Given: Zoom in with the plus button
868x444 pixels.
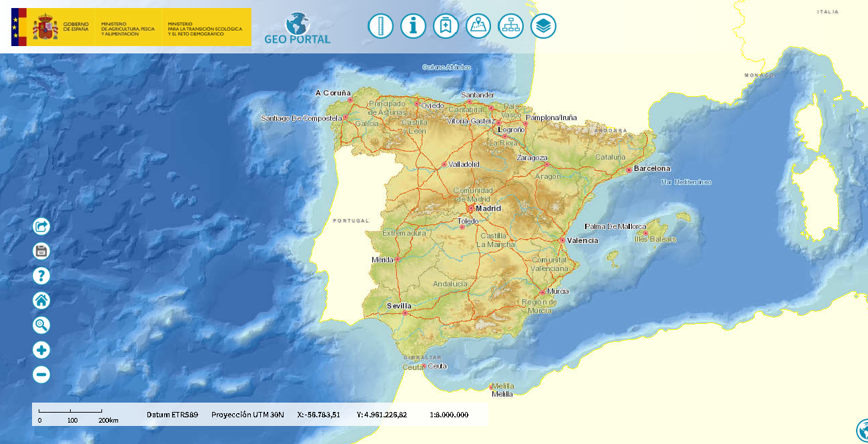Looking at the screenshot, I should point(41,350).
